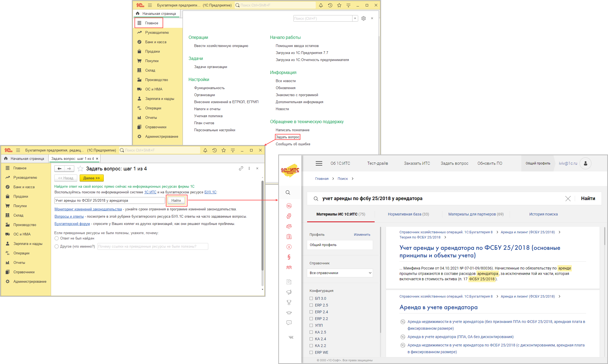
Task: Click the copy link icon in Задать вопрос form
Action: (241, 168)
